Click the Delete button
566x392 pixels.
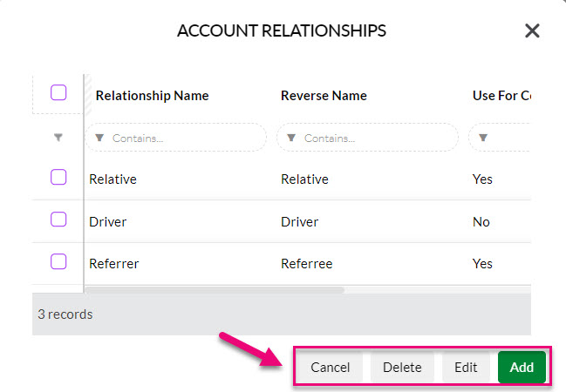(x=402, y=367)
